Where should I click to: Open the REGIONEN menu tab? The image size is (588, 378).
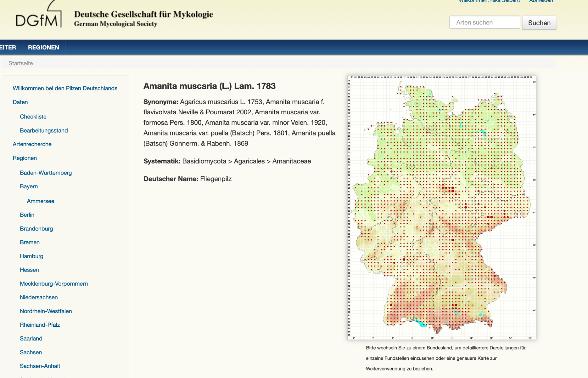(x=43, y=47)
